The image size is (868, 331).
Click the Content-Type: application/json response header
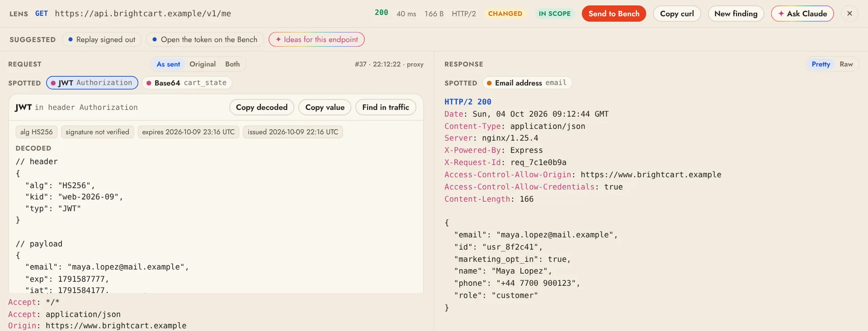[x=515, y=126]
